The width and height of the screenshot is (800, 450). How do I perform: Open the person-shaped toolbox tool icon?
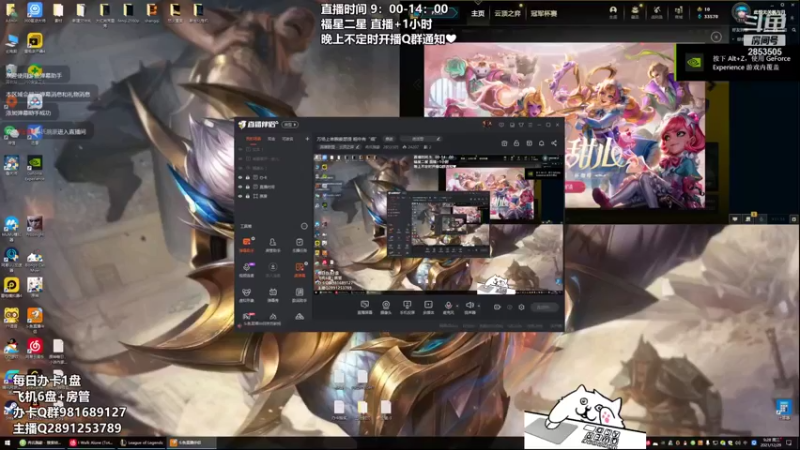273,244
